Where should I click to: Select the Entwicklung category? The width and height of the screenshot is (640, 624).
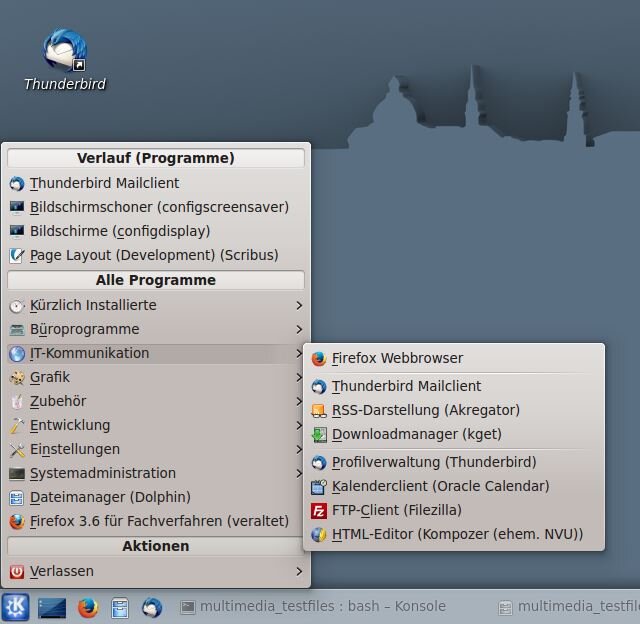click(x=156, y=426)
